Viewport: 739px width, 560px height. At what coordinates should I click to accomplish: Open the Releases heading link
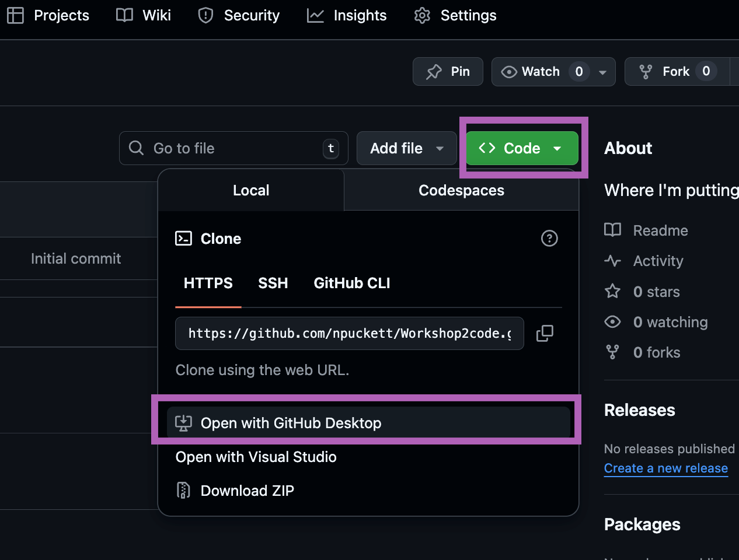[639, 410]
